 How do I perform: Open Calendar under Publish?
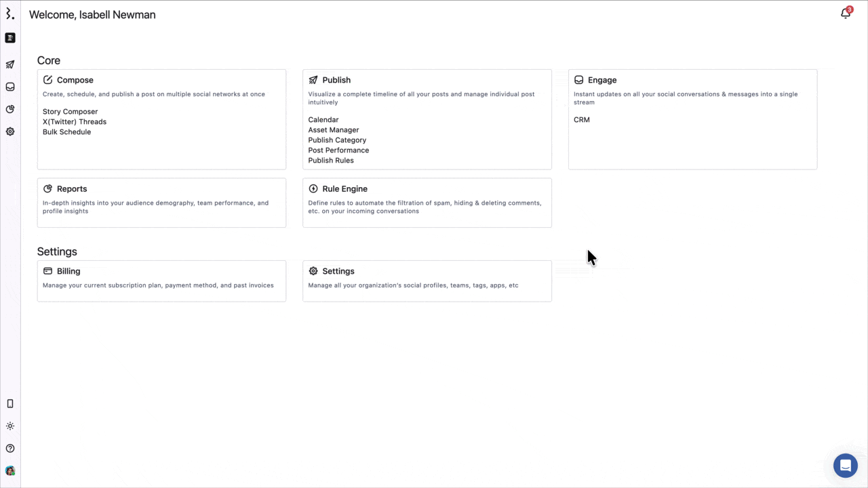(323, 120)
